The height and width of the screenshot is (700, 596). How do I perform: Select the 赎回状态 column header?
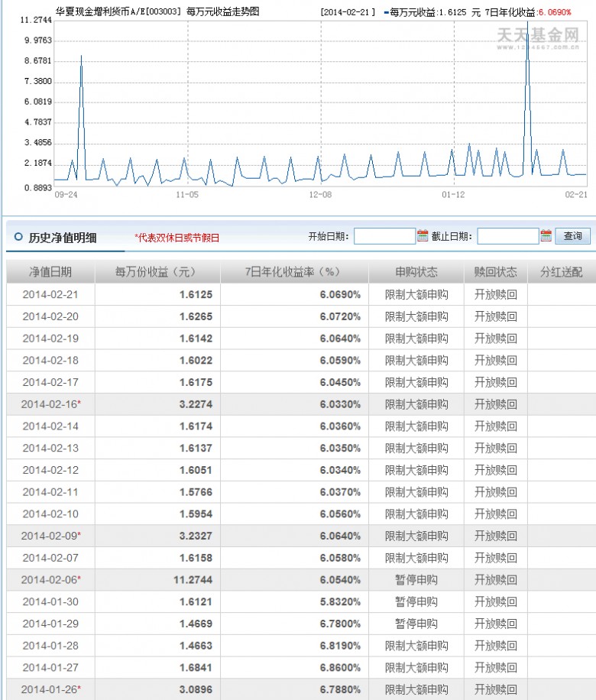click(x=496, y=272)
